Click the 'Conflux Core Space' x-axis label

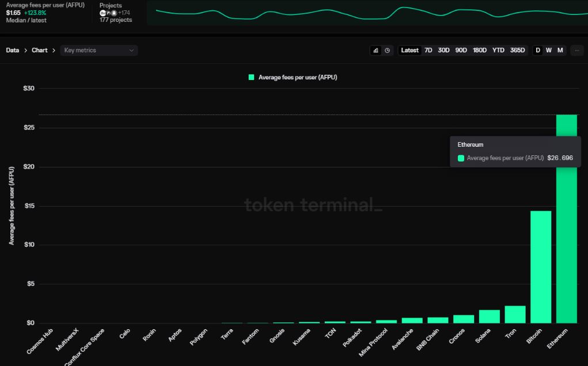pyautogui.click(x=84, y=347)
